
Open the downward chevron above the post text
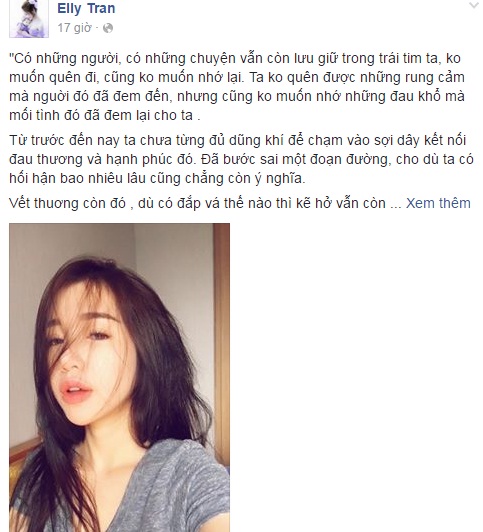476,5
